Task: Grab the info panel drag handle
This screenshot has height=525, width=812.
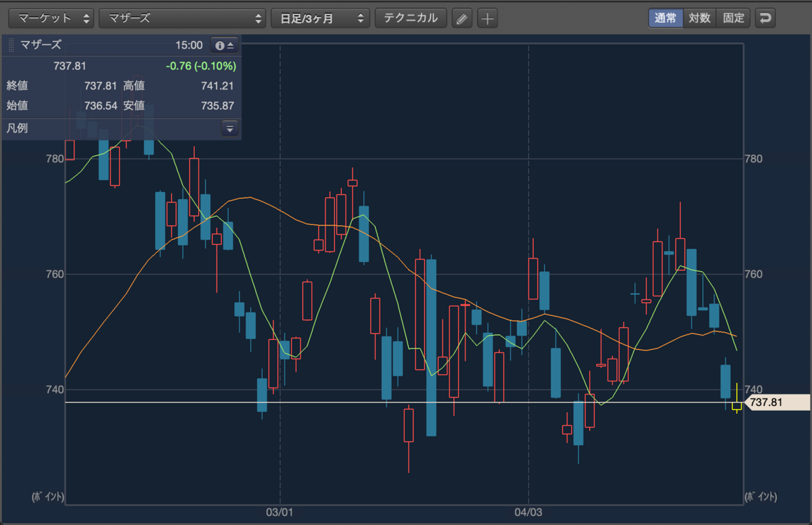Action: [11, 45]
